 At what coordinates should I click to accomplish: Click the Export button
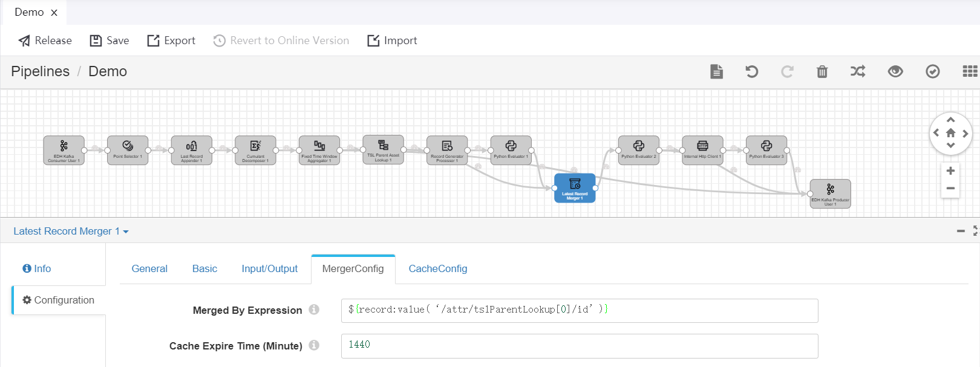pos(171,41)
